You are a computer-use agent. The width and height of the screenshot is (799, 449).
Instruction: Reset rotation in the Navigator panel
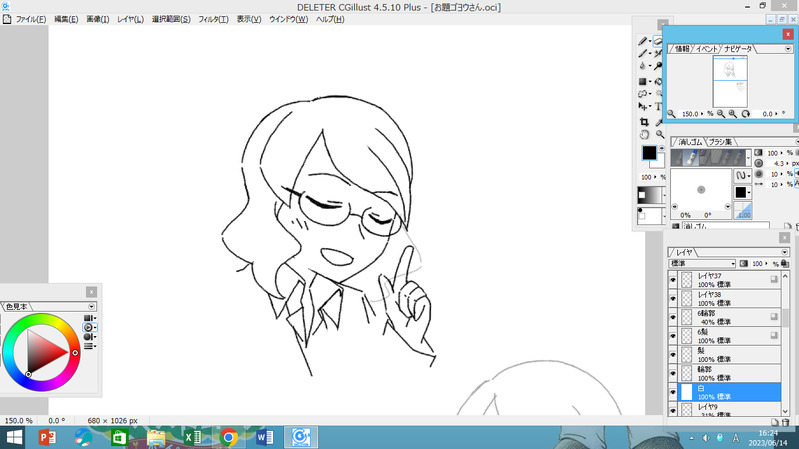(745, 114)
